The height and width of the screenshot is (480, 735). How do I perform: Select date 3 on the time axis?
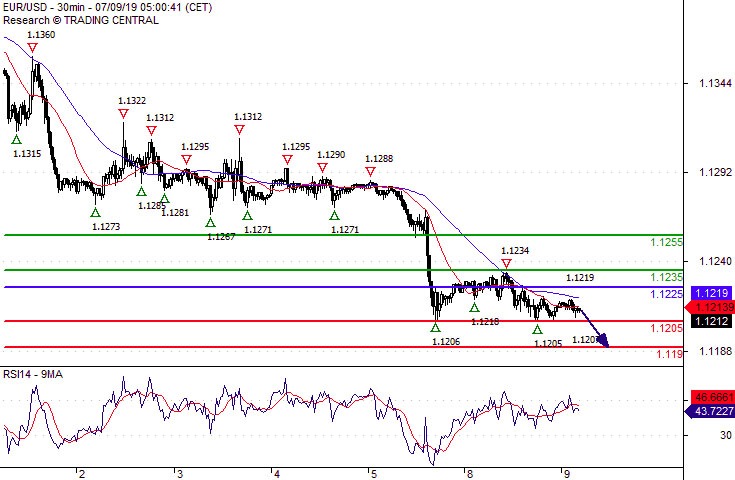click(x=180, y=474)
